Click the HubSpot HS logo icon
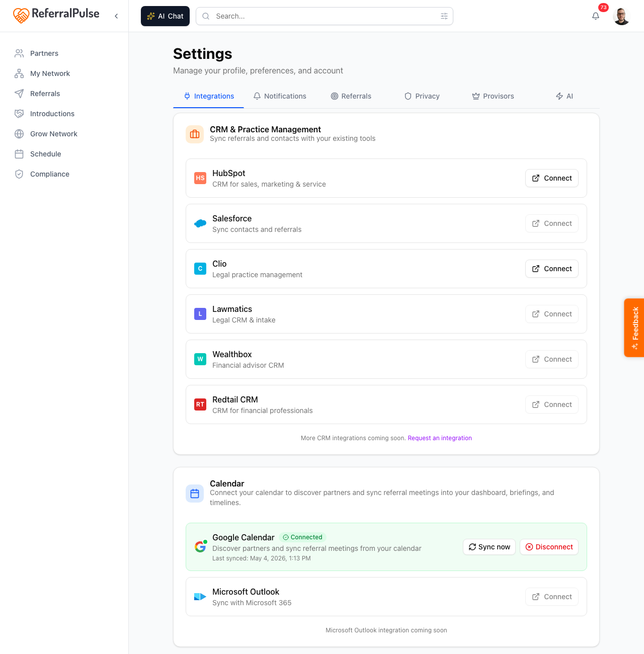Image resolution: width=644 pixels, height=654 pixels. pyautogui.click(x=200, y=178)
